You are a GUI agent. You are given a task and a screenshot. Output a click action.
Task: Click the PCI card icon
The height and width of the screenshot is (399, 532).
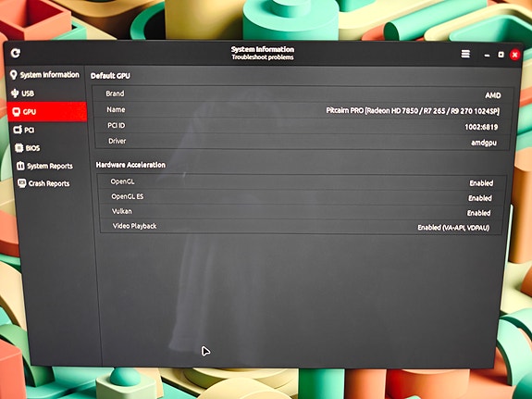pos(18,130)
